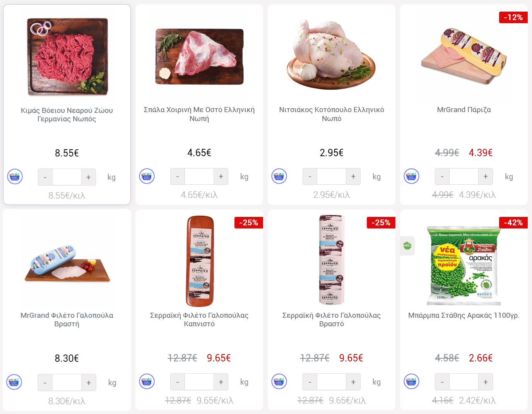Click basket icon for Σερραϊκή Καπνιστό
The width and height of the screenshot is (532, 414).
point(147,382)
